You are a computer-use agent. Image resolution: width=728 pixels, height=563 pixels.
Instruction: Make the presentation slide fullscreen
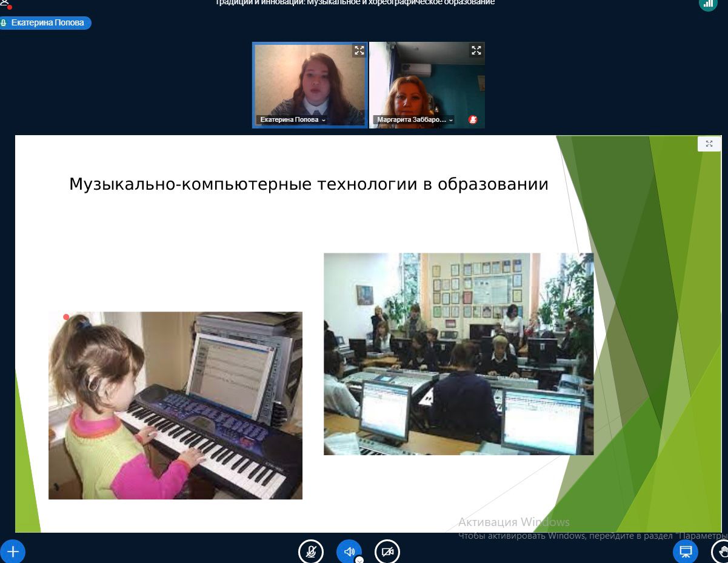click(709, 144)
